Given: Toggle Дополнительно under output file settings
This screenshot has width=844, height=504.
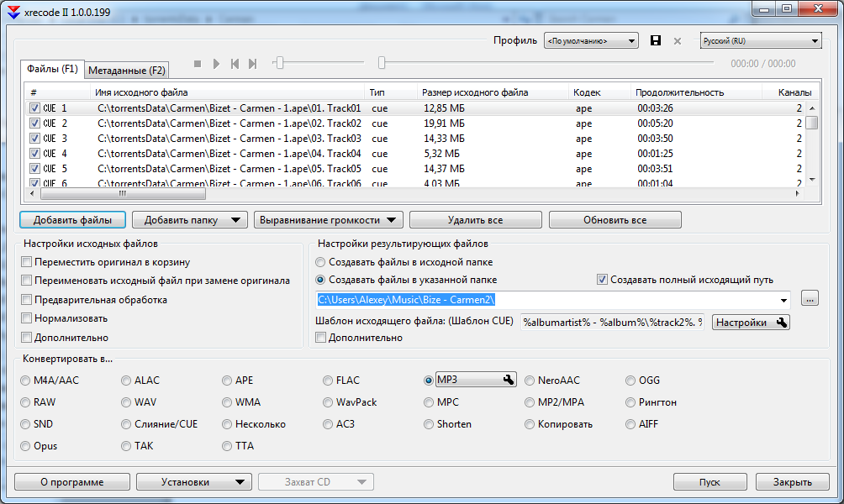Looking at the screenshot, I should click(321, 337).
